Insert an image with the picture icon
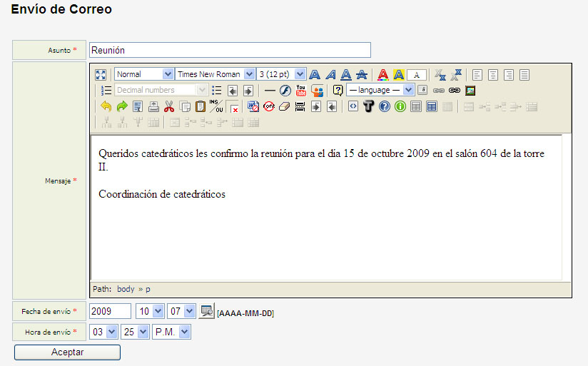The width and height of the screenshot is (588, 366). (470, 91)
